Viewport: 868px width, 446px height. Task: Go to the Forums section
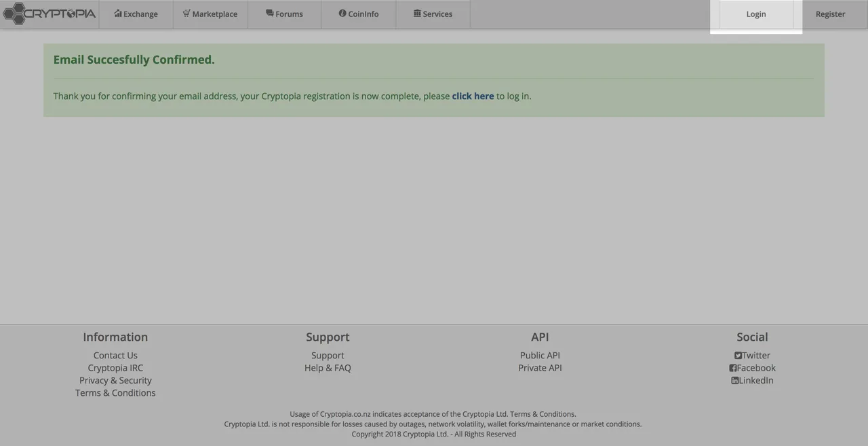(284, 14)
